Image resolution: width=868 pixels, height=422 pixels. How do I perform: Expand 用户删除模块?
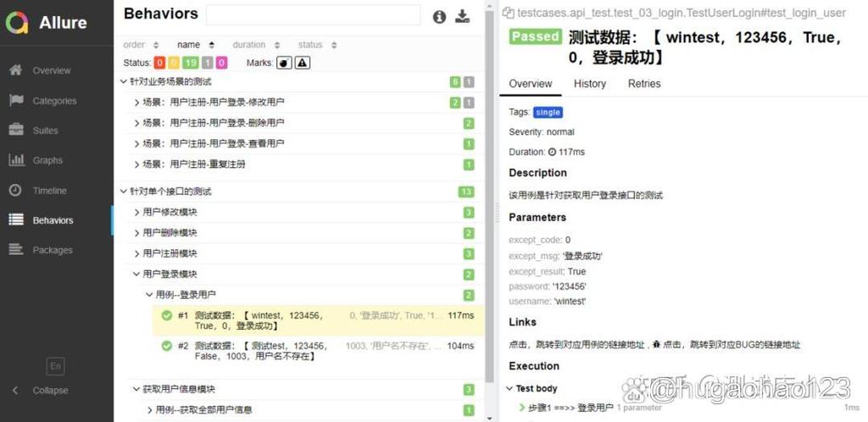[x=136, y=233]
